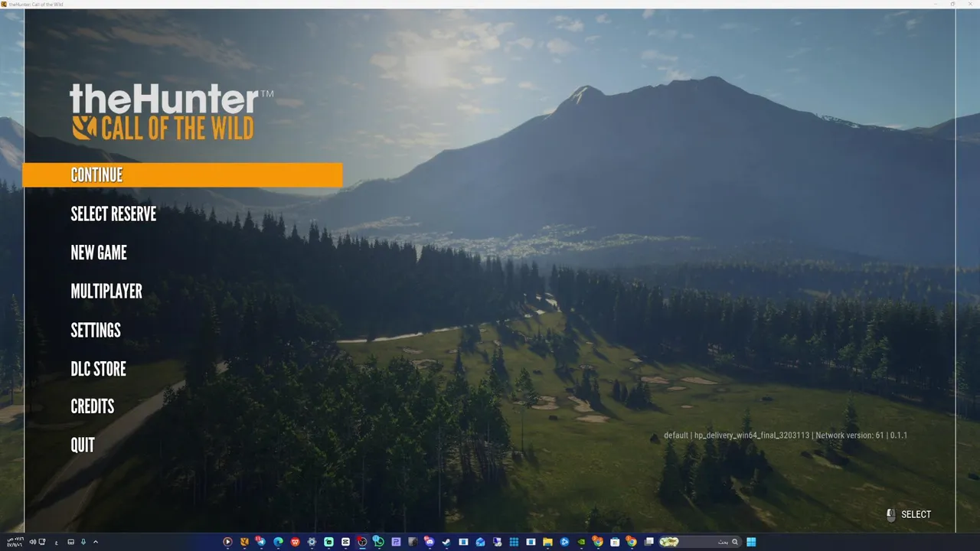Go to the DLC STORE
Image resolution: width=980 pixels, height=551 pixels.
pos(98,368)
